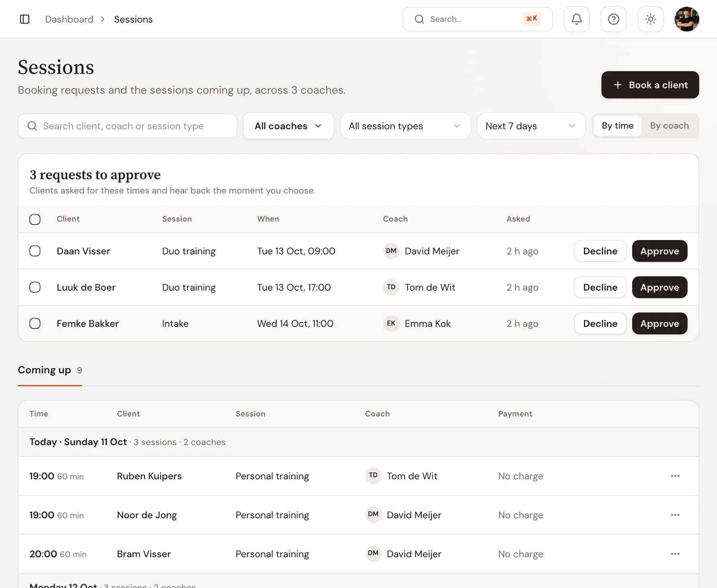The height and width of the screenshot is (588, 717).
Task: Click the Time column header in Coming up
Action: [x=39, y=414]
